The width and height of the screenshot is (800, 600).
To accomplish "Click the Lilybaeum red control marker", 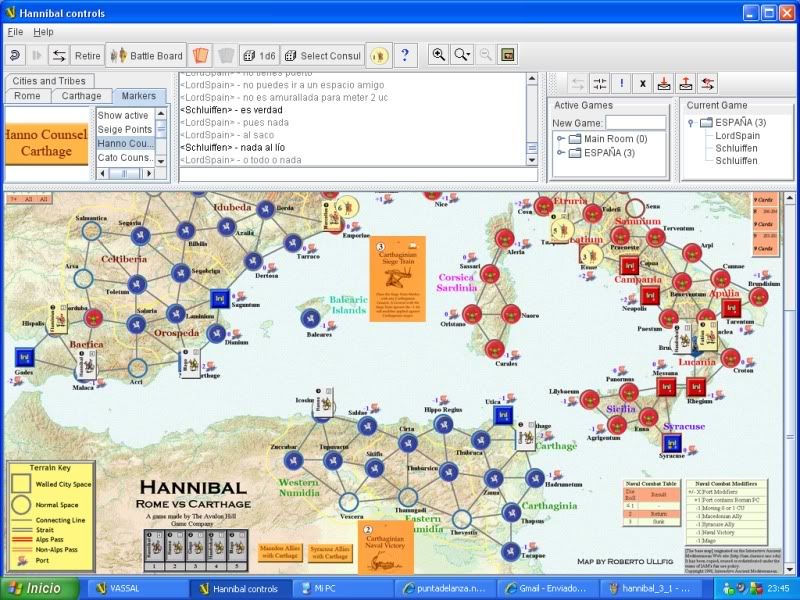I will (590, 399).
